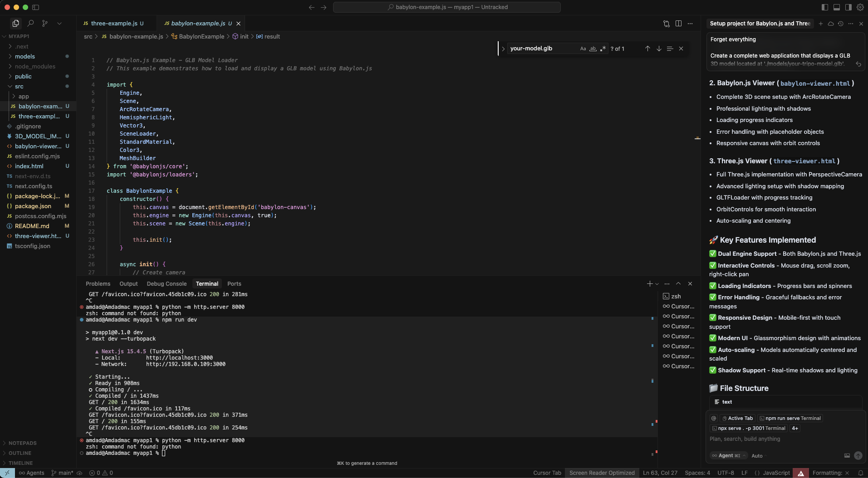This screenshot has width=868, height=478.
Task: Open chat panel more options ellipsis
Action: [851, 24]
